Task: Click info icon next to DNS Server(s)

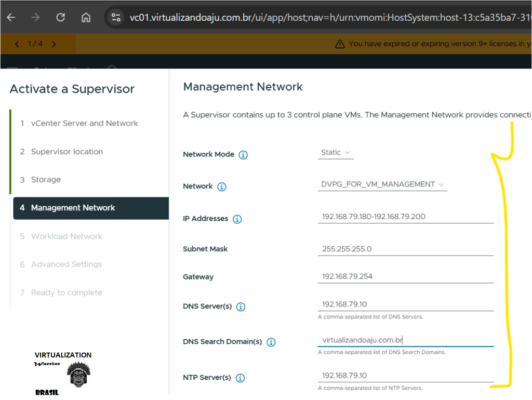Action: (241, 307)
